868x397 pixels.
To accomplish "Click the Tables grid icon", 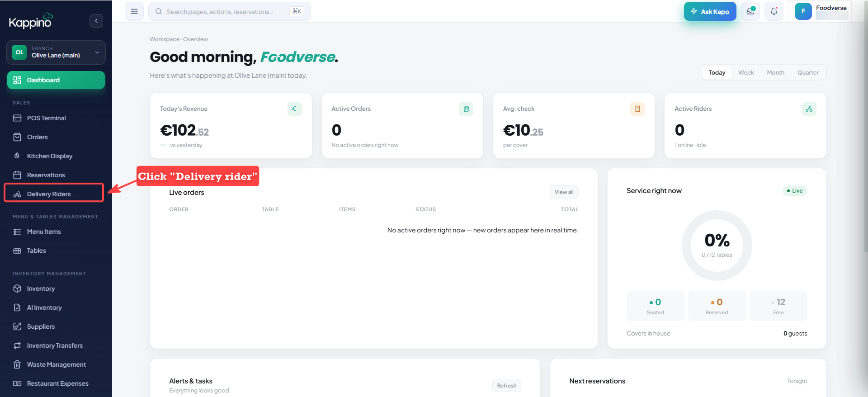I will (17, 250).
